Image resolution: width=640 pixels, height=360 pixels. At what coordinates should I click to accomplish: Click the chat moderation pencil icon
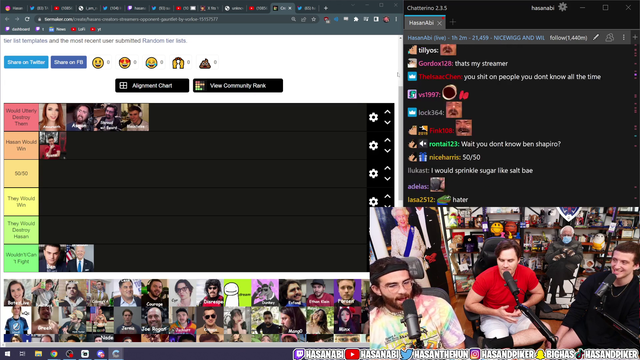pos(596,38)
